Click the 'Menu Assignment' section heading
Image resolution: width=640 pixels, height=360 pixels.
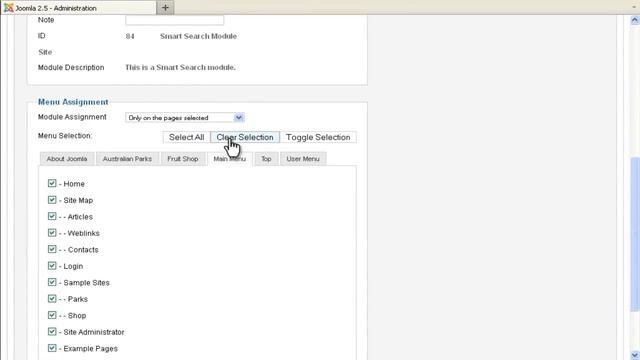73,102
